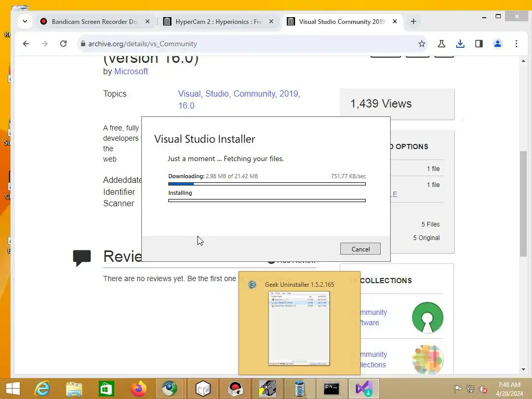
Task: Click scrollbar down arrow
Action: (523, 369)
